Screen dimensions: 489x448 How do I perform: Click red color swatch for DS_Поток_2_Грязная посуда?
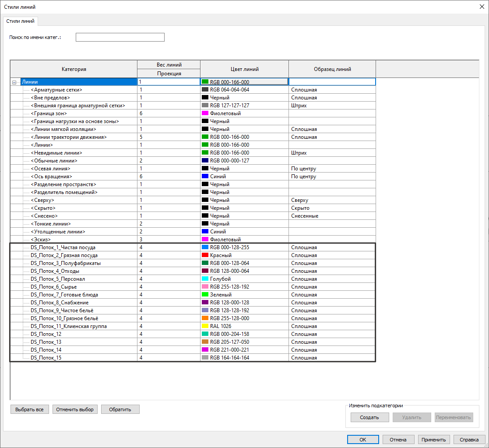[x=205, y=255]
